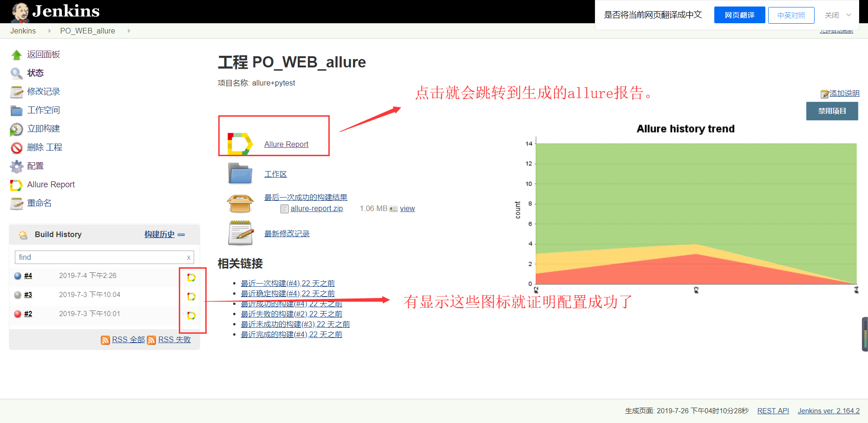868x423 pixels.
Task: Click the red status ball of build #2
Action: click(18, 314)
